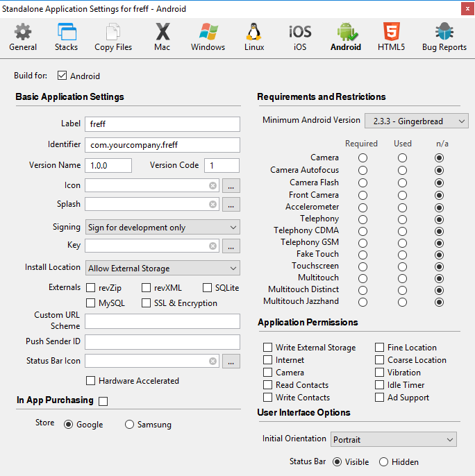Select the Mac build settings
Image resolution: width=475 pixels, height=476 pixels.
point(162,37)
